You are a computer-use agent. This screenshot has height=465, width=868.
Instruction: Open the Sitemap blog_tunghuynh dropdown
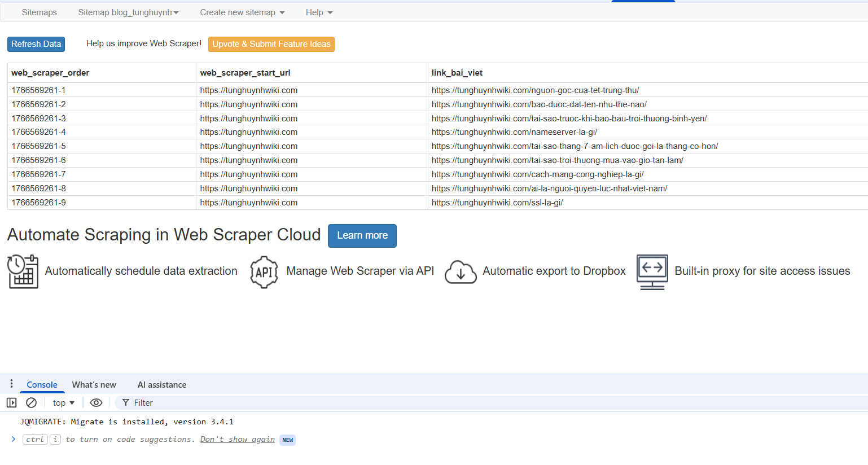(128, 12)
